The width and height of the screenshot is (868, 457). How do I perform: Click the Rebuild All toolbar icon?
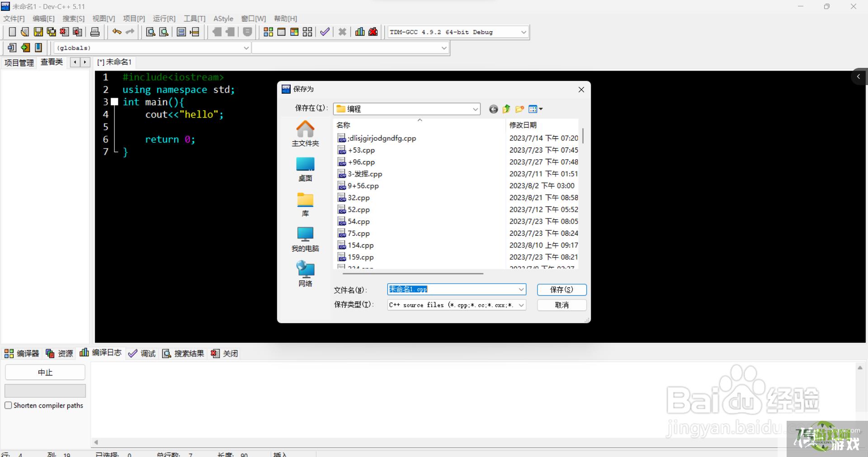click(307, 32)
